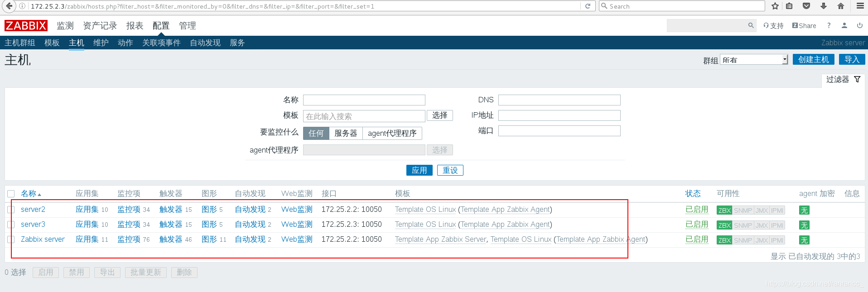Click the SNMP availability badge for server2

743,210
